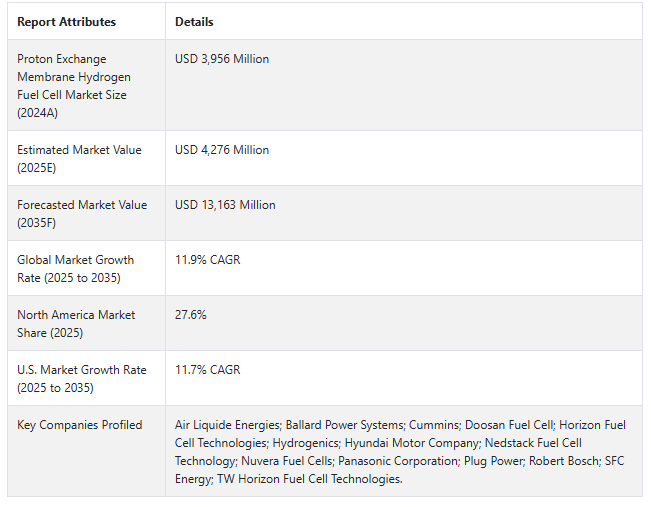Select the Global Market Growth Rate label
Viewport: 651px width, 507px height.
pos(75,268)
